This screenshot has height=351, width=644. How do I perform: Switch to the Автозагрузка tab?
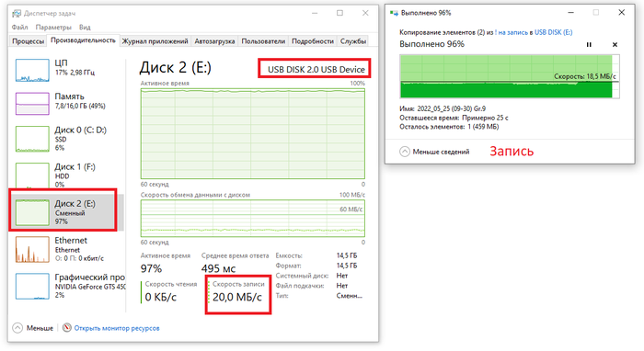pos(214,41)
